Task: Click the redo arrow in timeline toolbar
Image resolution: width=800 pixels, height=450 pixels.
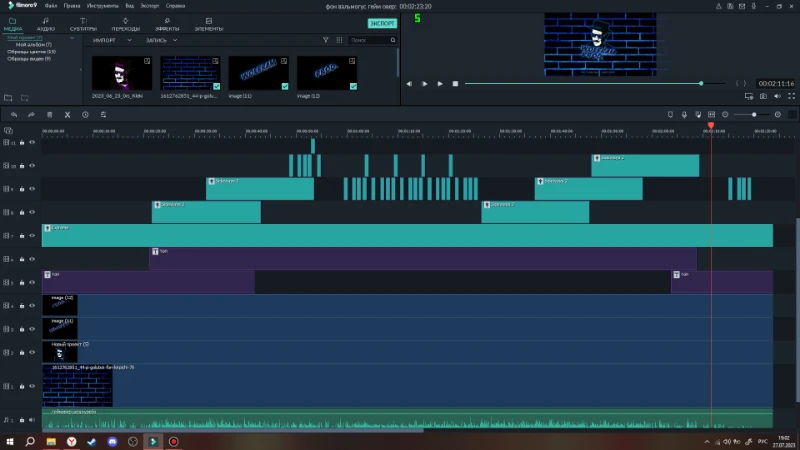Action: (x=31, y=115)
